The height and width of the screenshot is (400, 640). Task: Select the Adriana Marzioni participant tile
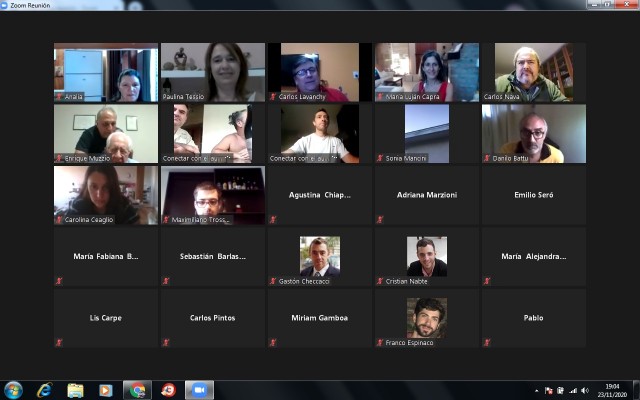(426, 195)
